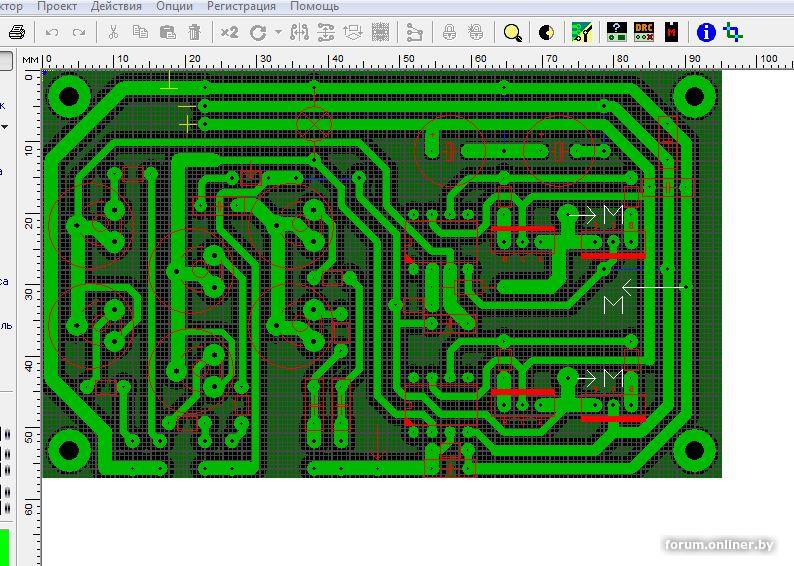Click the мм units label on the ruler corner
Viewport: 794px width, 566px height.
coord(30,60)
